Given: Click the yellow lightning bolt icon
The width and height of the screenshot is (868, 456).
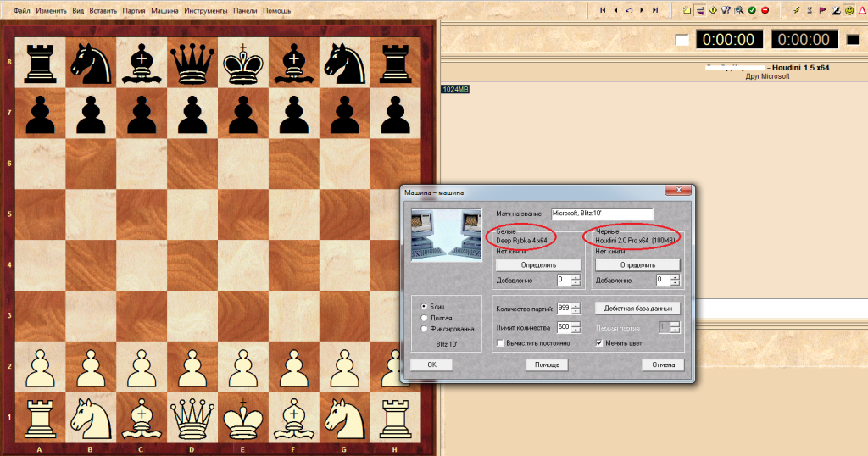Looking at the screenshot, I should [x=796, y=10].
